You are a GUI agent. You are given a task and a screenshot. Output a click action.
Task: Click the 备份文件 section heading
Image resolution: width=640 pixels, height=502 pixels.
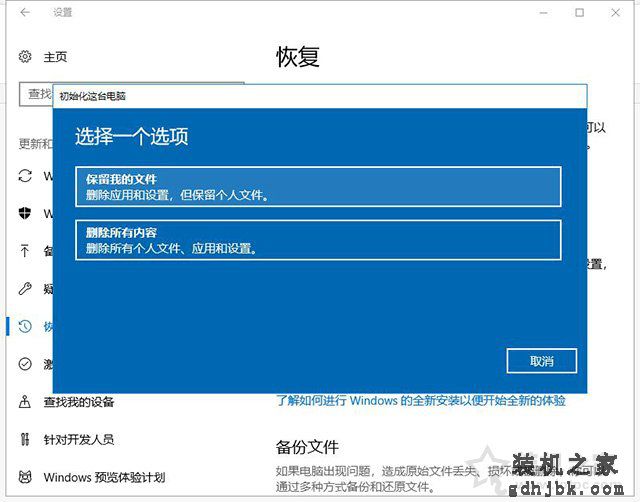pos(307,447)
